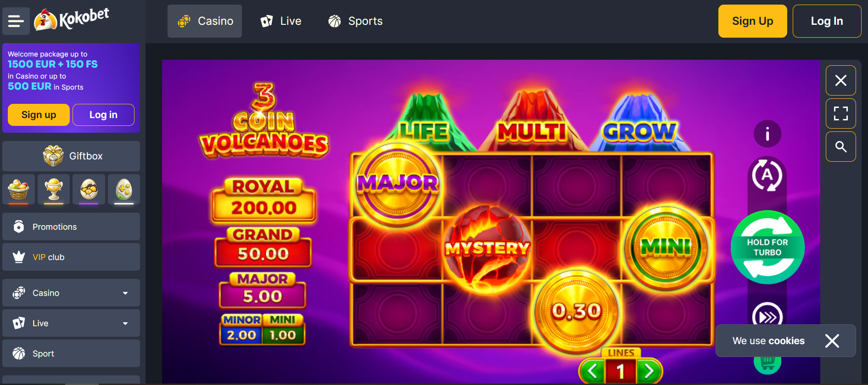Image resolution: width=868 pixels, height=385 pixels.
Task: Open Promotions in sidebar
Action: pos(71,226)
